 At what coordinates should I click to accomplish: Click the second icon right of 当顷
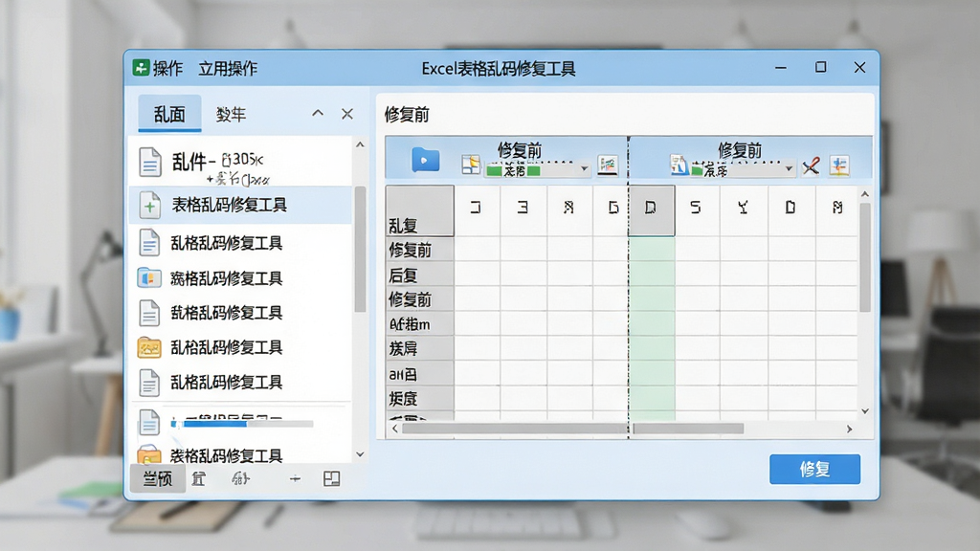coord(240,478)
